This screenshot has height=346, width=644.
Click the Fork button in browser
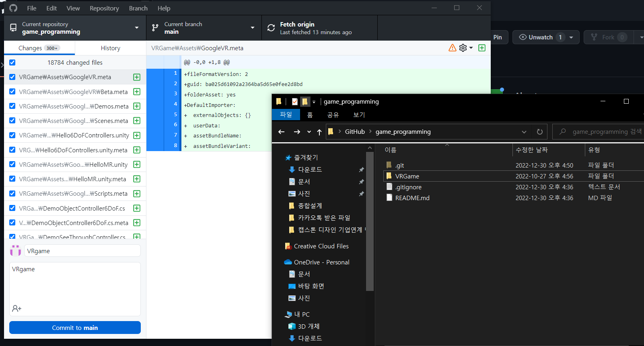(608, 37)
